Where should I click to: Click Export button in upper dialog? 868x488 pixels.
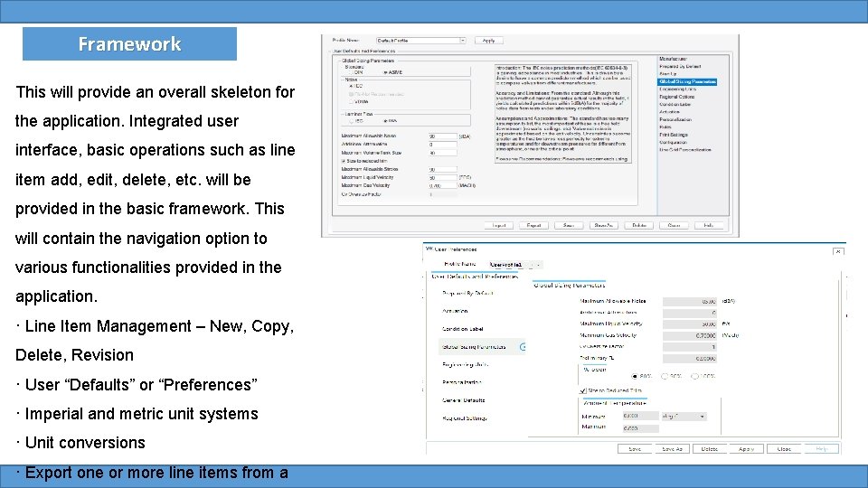[x=533, y=226]
